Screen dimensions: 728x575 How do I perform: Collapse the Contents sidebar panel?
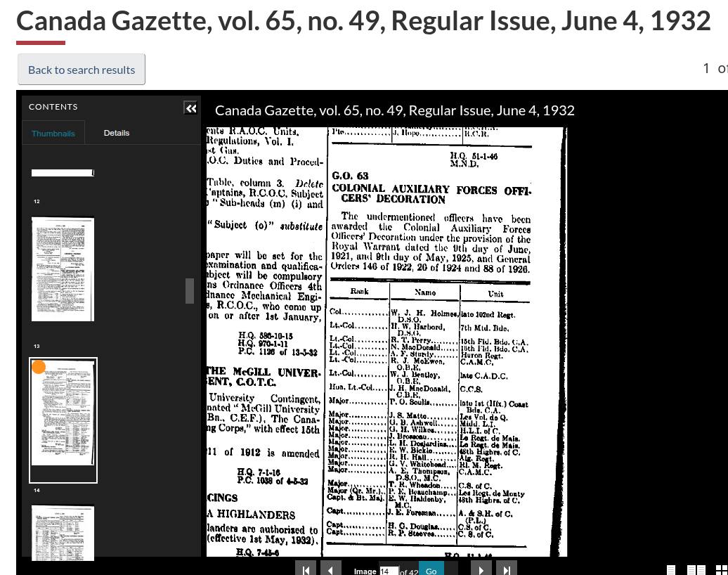(x=191, y=108)
